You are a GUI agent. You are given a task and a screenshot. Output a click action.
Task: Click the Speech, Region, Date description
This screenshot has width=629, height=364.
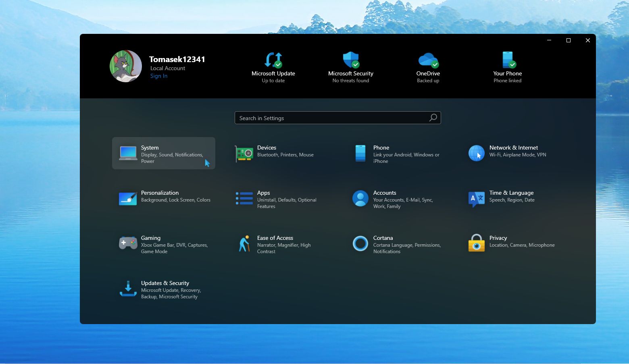click(x=512, y=200)
